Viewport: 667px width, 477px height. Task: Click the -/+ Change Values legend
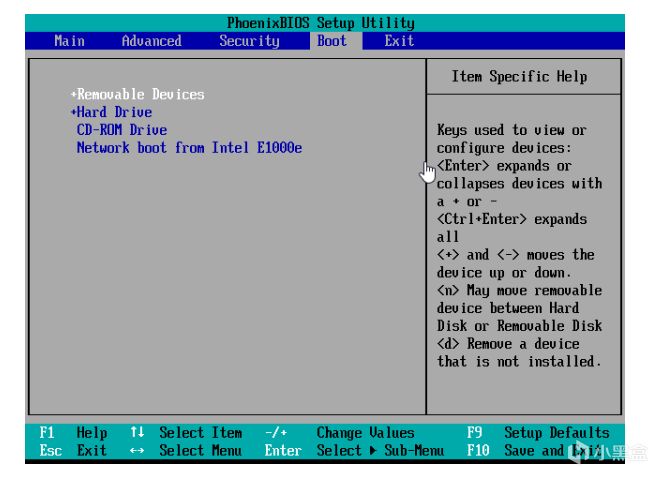tap(339, 433)
